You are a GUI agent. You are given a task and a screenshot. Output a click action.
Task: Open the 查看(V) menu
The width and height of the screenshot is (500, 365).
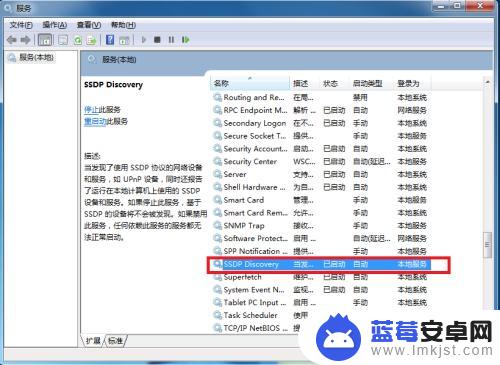[89, 25]
